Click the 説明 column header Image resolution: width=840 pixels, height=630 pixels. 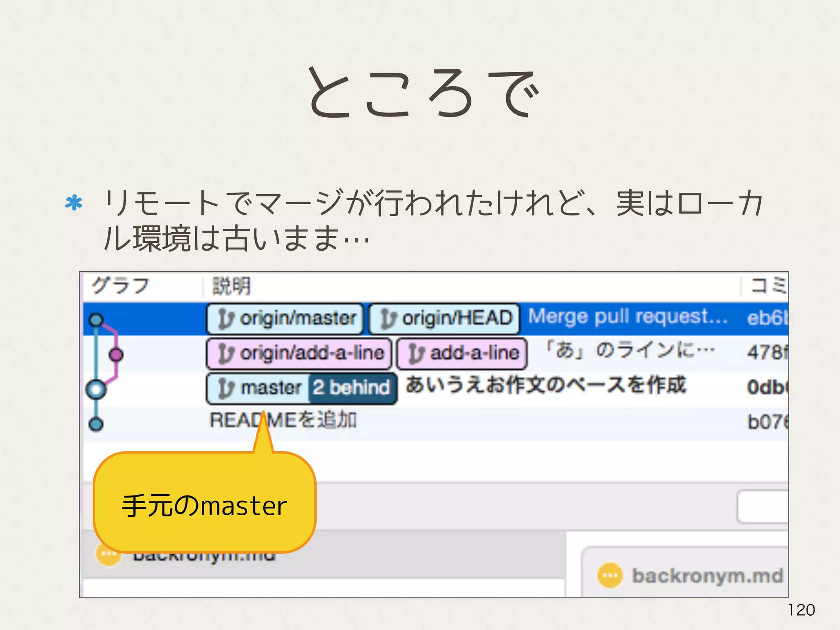(x=231, y=285)
